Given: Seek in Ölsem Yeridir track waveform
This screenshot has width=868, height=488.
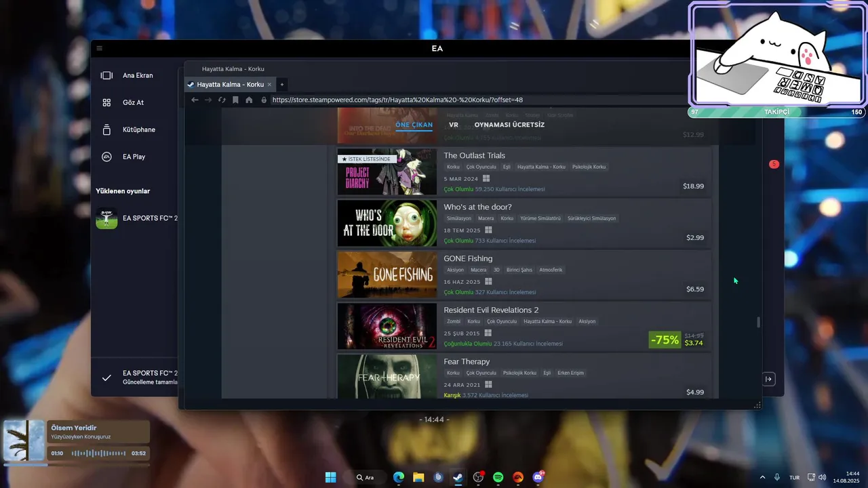Looking at the screenshot, I should pos(98,453).
